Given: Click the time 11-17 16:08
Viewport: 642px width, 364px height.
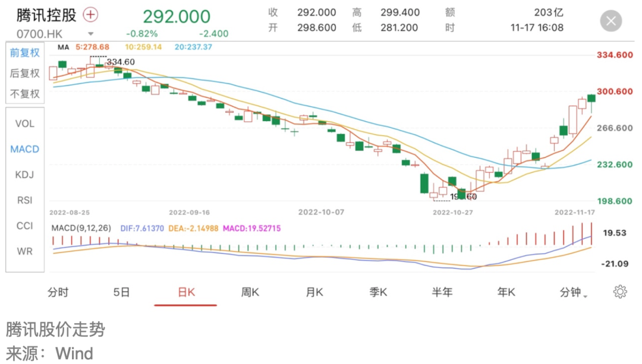Looking at the screenshot, I should click(537, 28).
